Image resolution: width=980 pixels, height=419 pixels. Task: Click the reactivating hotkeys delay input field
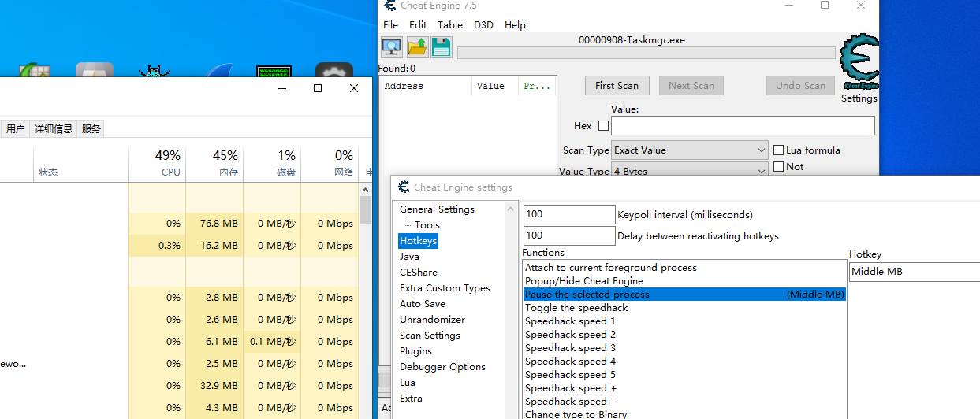click(568, 235)
